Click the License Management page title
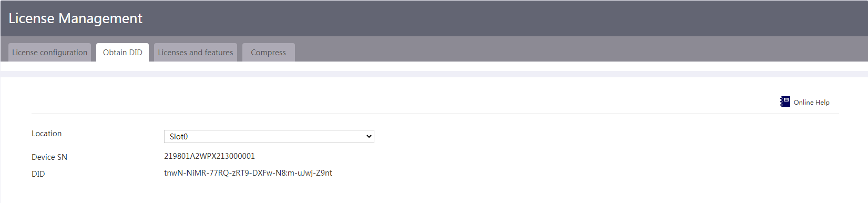Image resolution: width=868 pixels, height=203 pixels. (76, 18)
